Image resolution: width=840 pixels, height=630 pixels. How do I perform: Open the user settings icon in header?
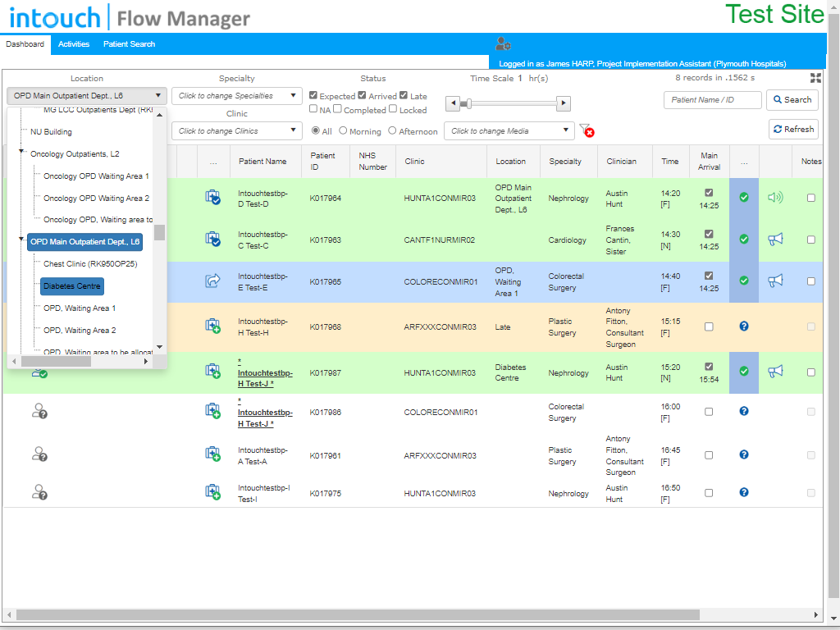[x=503, y=43]
